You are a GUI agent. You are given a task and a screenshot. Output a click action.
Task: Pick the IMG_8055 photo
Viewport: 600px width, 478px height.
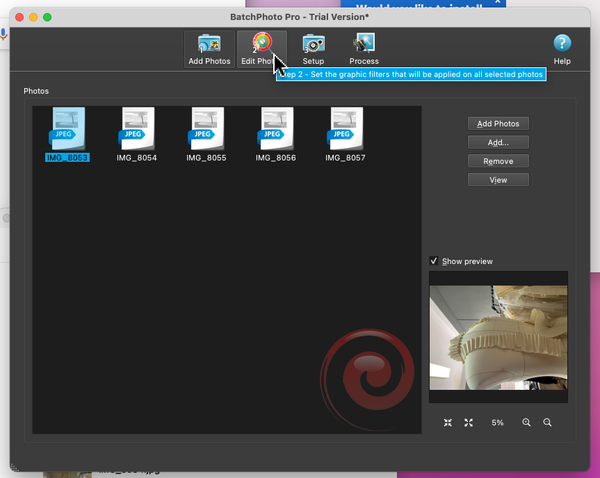click(207, 129)
